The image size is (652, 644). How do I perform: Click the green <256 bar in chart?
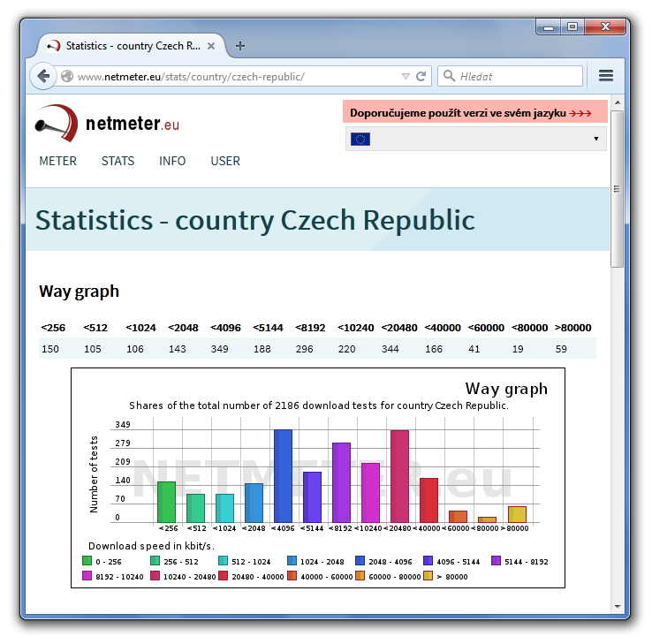pyautogui.click(x=166, y=502)
